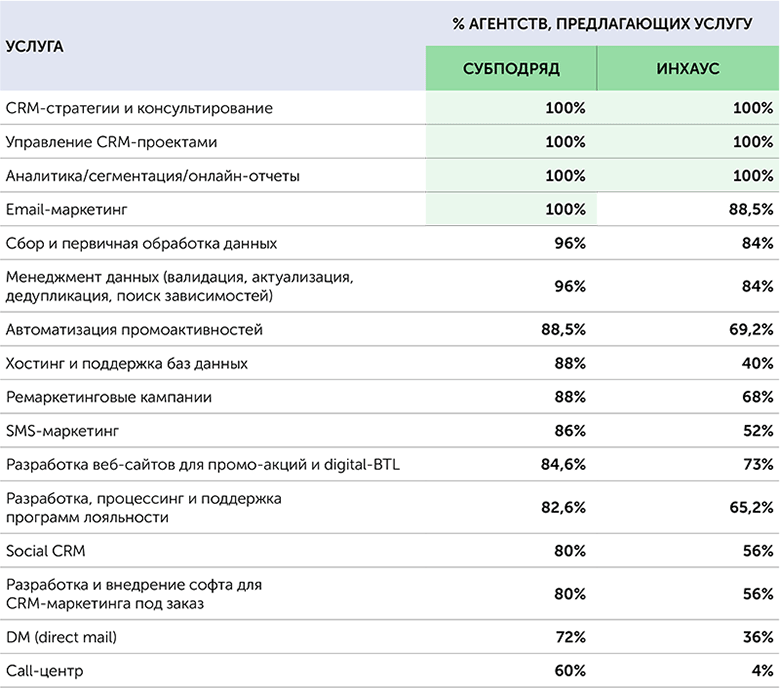The width and height of the screenshot is (780, 688).
Task: Click the 'DM (direct mail)' row label
Action: [x=68, y=636]
